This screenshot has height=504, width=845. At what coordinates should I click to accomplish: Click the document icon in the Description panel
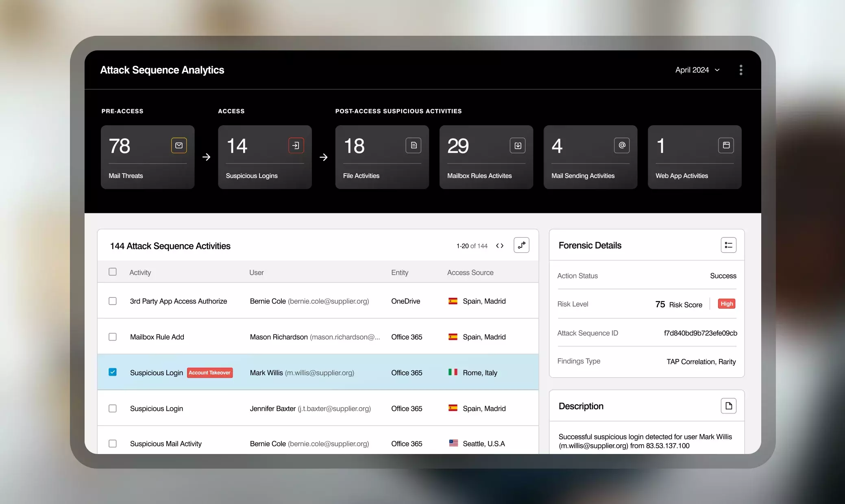coord(729,406)
